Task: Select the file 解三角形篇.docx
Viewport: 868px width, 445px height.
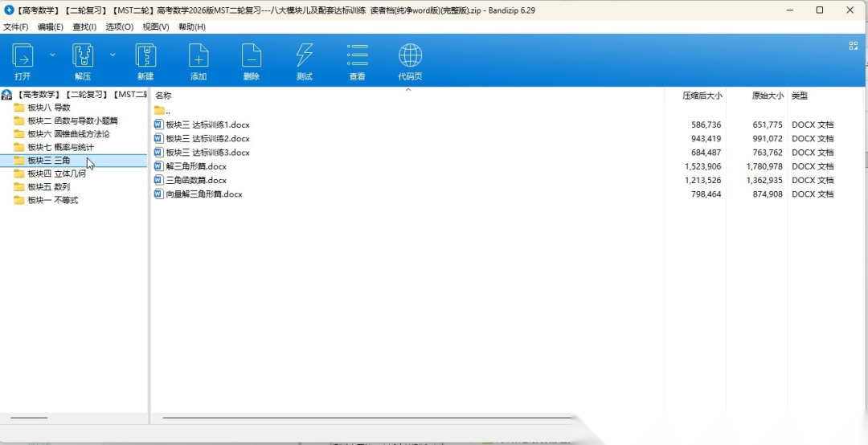Action: pyautogui.click(x=195, y=166)
